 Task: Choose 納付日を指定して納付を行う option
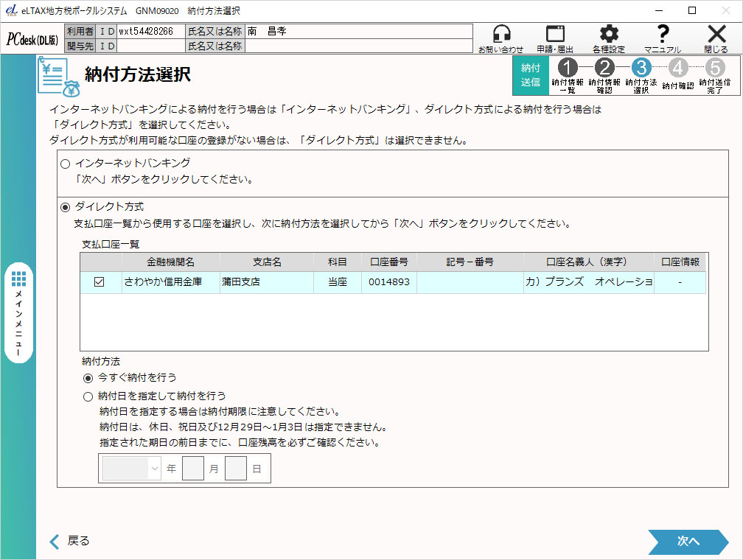88,396
